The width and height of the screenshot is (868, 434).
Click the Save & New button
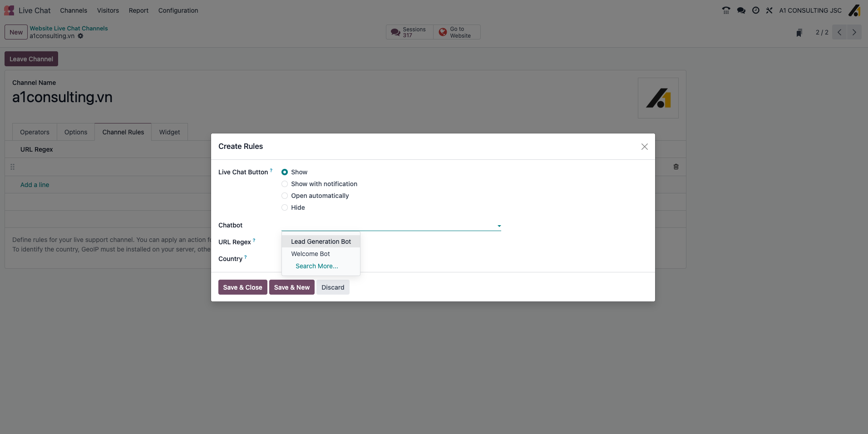pos(291,287)
